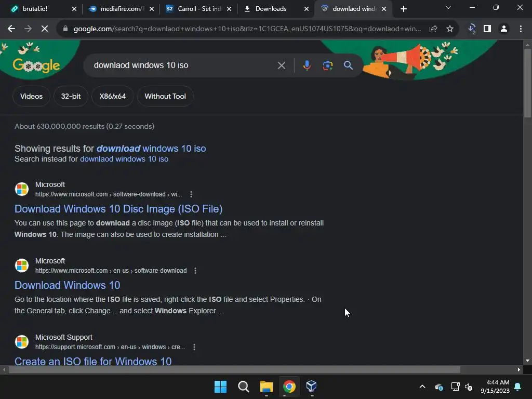Select the X86/x64 filter chip
Screen dimensions: 532x399
click(x=112, y=96)
